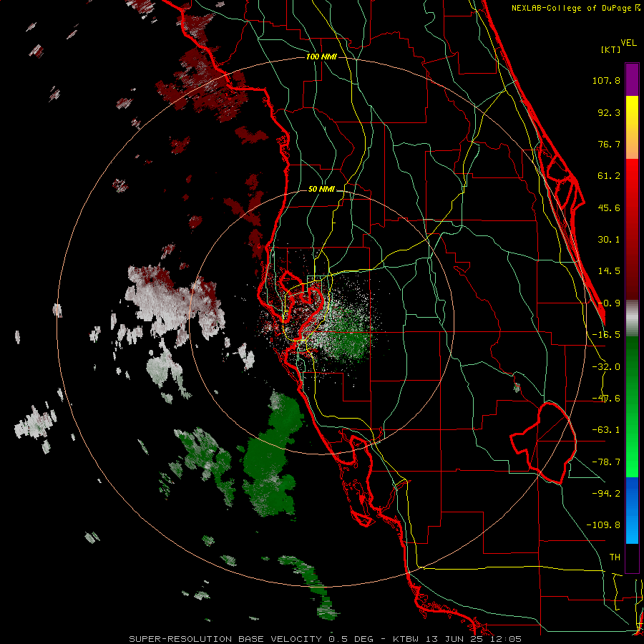The image size is (644, 644).
Task: Pick the dark TH segment at color bar bottom
Action: tap(632, 557)
